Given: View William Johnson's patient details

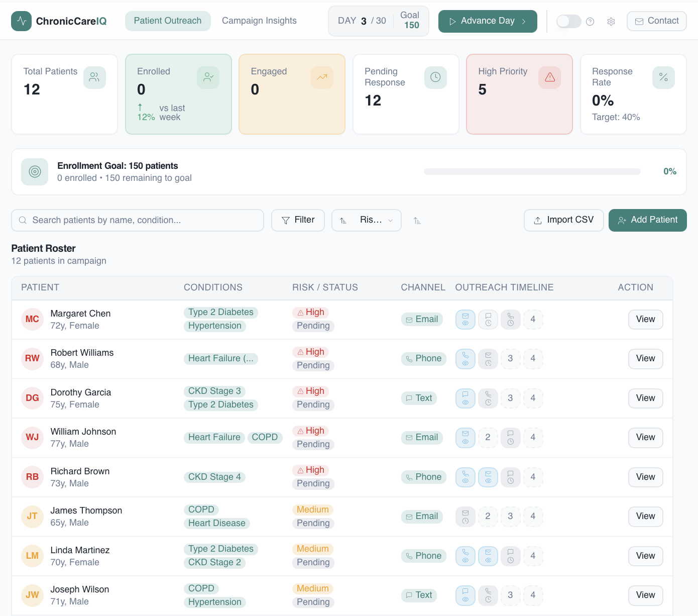Looking at the screenshot, I should click(646, 438).
